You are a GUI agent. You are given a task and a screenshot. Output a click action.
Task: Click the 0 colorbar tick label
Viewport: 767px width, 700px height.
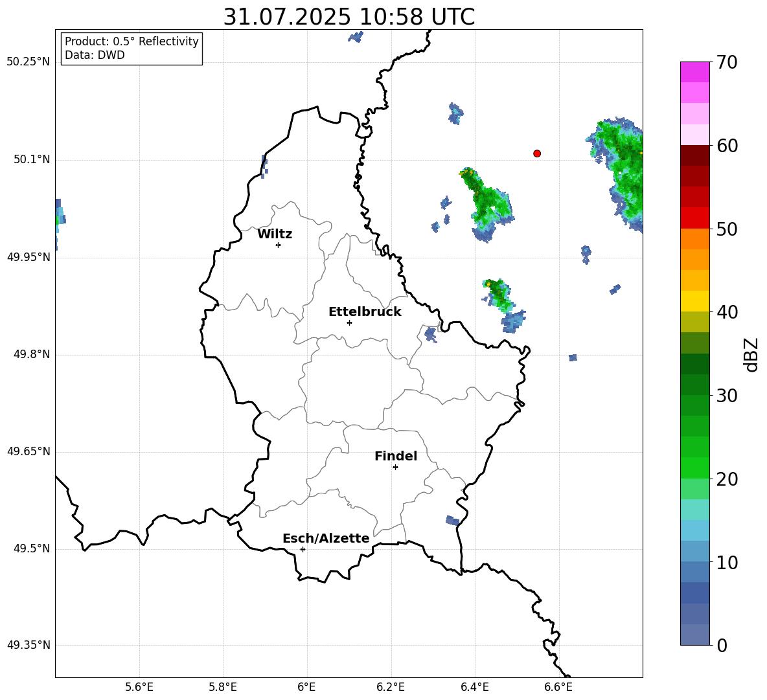tap(722, 645)
